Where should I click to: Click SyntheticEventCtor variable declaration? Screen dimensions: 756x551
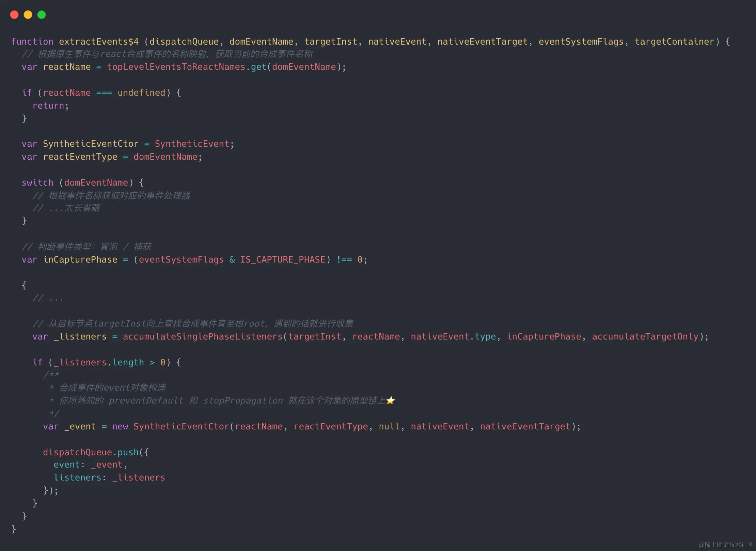pos(91,144)
